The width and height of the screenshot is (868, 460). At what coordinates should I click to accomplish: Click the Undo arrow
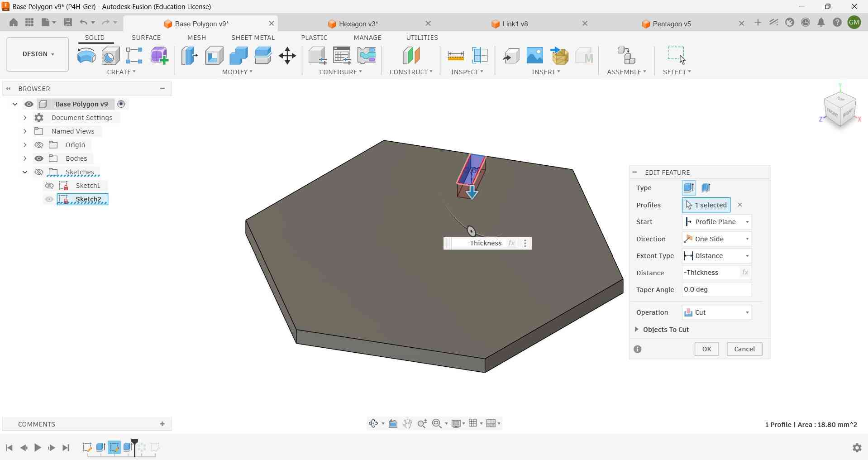click(x=83, y=22)
